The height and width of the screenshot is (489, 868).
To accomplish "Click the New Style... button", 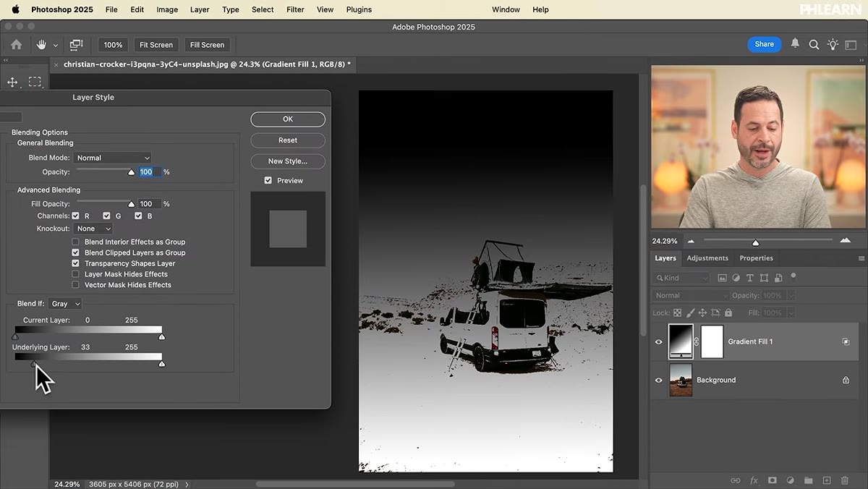I will (288, 161).
